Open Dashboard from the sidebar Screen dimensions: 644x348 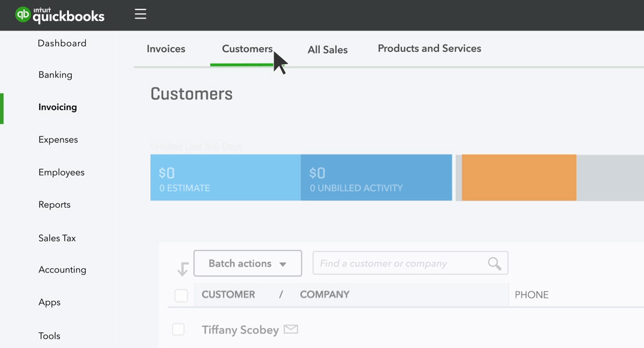point(62,43)
